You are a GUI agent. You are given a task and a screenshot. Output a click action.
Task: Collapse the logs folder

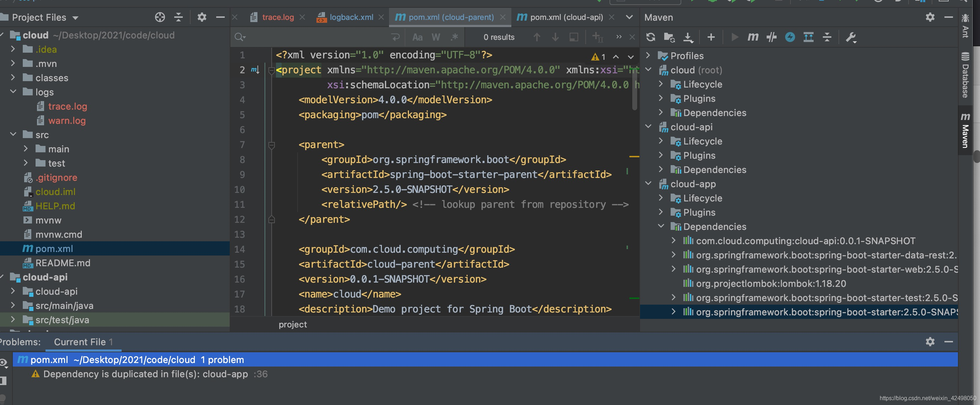[x=13, y=92]
